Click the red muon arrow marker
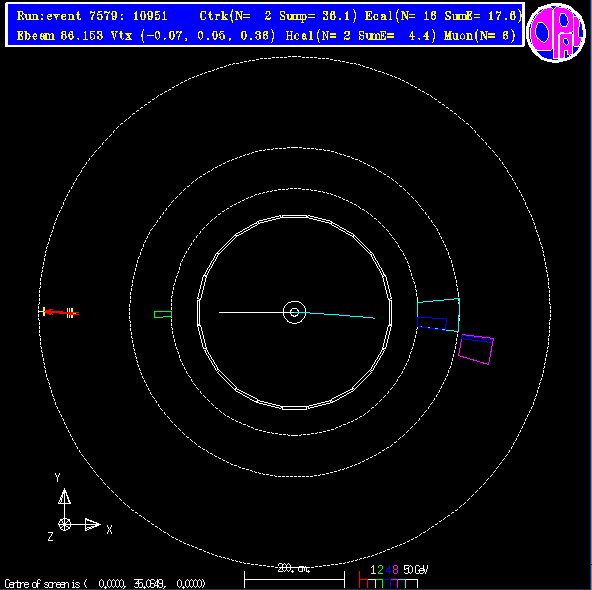The width and height of the screenshot is (592, 590). coord(61,313)
